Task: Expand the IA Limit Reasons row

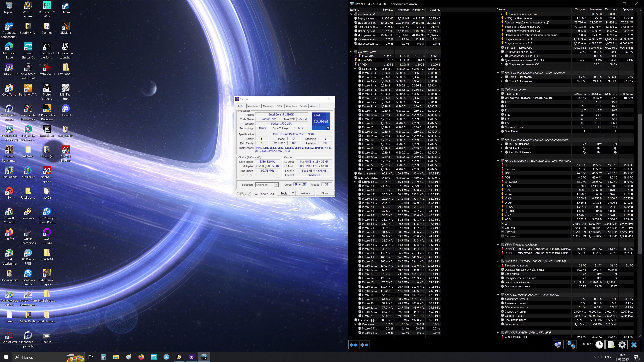Action: (x=502, y=144)
